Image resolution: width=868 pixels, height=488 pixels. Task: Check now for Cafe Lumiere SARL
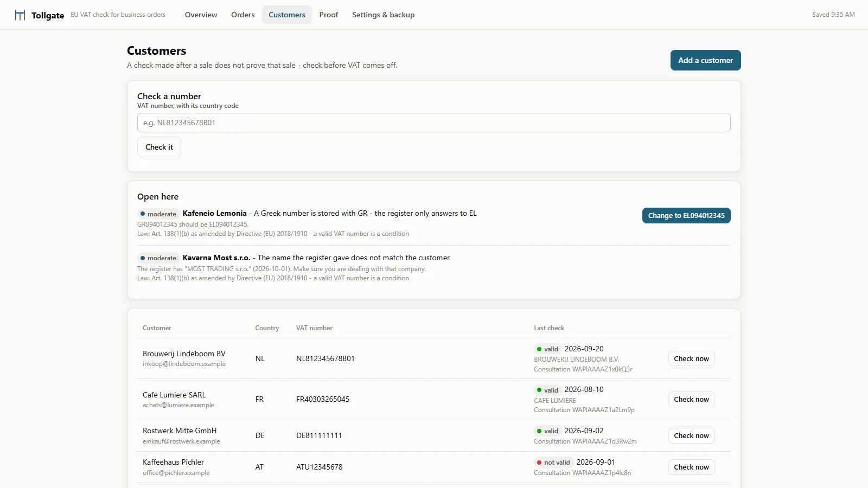pyautogui.click(x=692, y=399)
